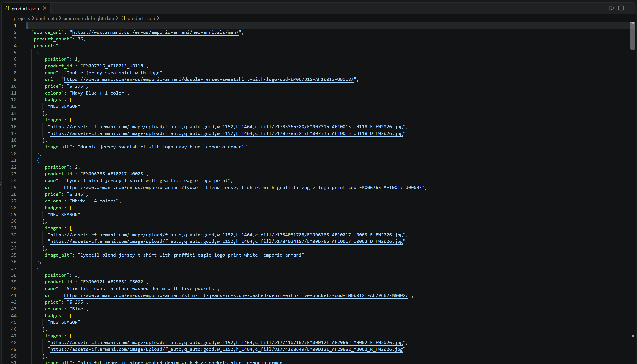Open the kimi-code-cli-bright-data breadcrumb segment
The width and height of the screenshot is (637, 364).
click(x=88, y=19)
